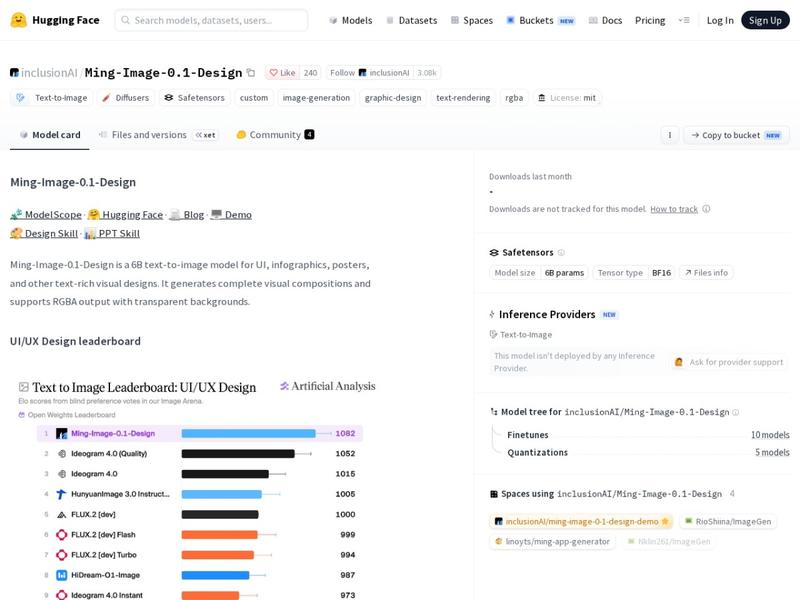Open the Docs page
The image size is (800, 600).
click(x=605, y=20)
